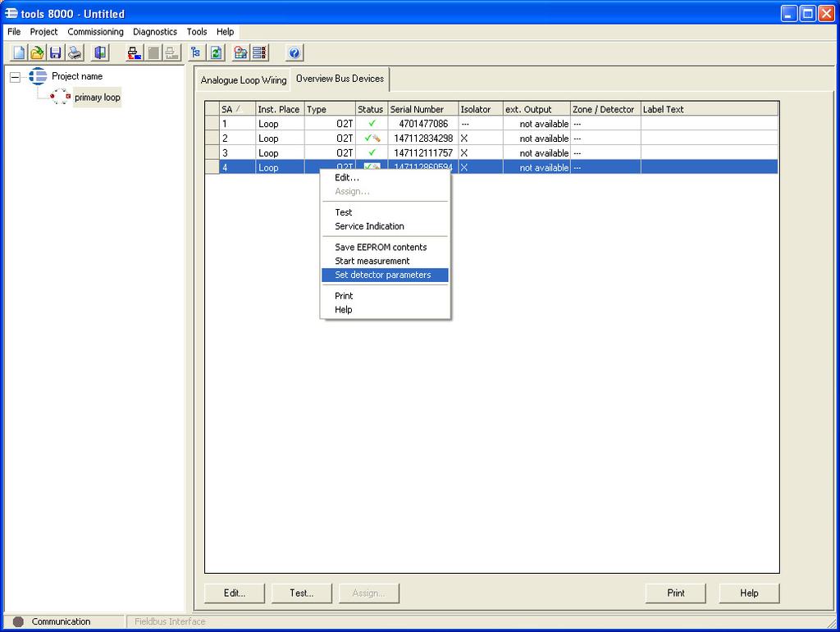
Task: Open a project with the folder icon
Action: pyautogui.click(x=37, y=52)
